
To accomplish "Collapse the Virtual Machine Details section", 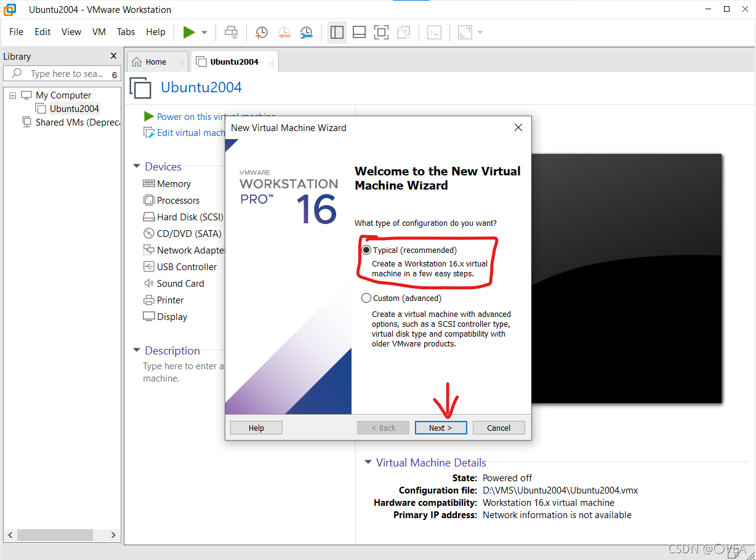I will [368, 462].
